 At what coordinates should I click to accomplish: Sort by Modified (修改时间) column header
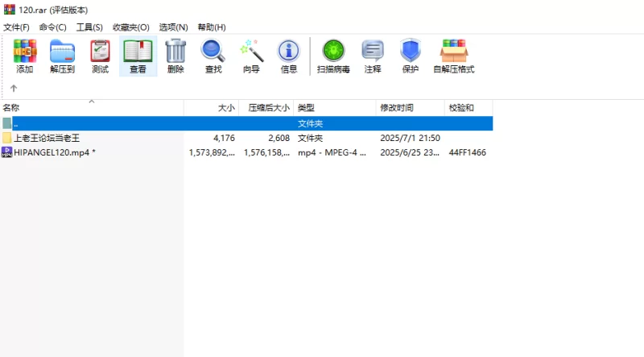click(x=411, y=108)
